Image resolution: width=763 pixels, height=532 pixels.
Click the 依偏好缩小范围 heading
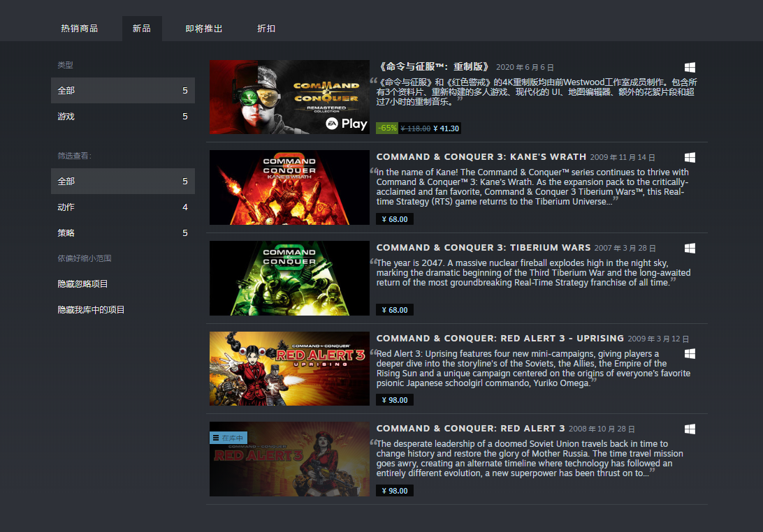pos(85,258)
